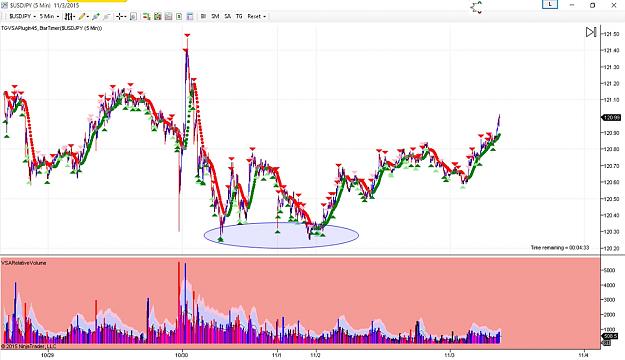Open the $USDJPY instrument dropdown
Image resolution: width=625 pixels, height=360 pixels.
point(22,16)
